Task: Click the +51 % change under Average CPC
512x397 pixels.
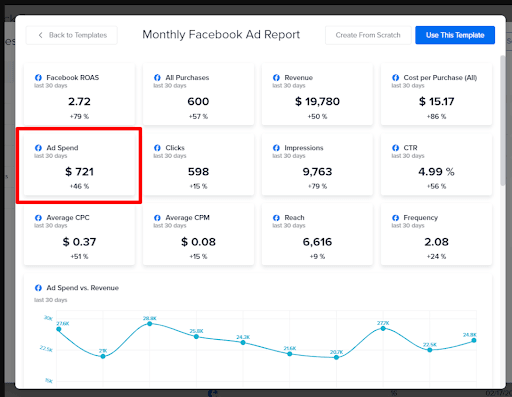Action: click(x=79, y=256)
